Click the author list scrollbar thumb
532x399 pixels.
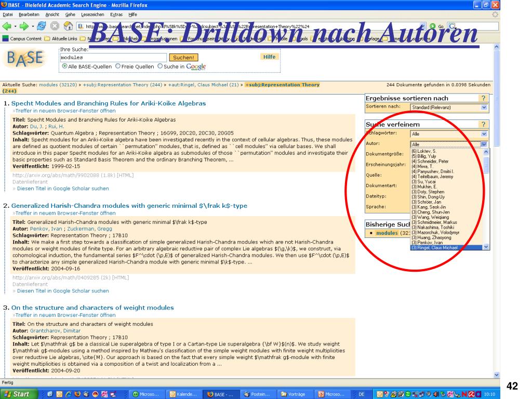click(x=486, y=165)
